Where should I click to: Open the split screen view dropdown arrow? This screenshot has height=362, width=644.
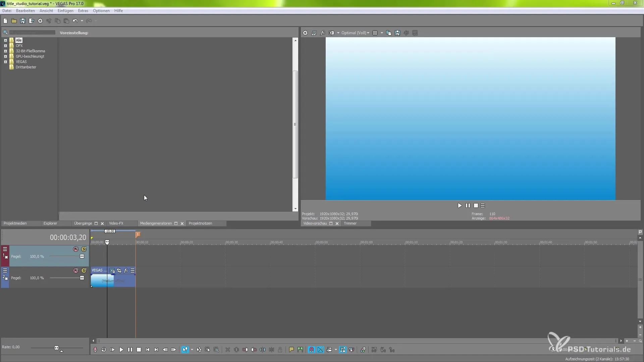coord(338,33)
